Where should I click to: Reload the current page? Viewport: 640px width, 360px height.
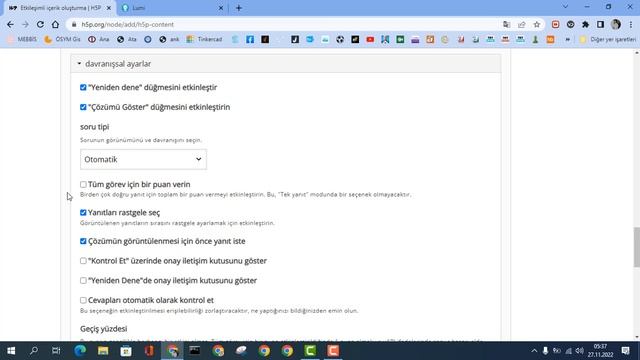(40, 24)
